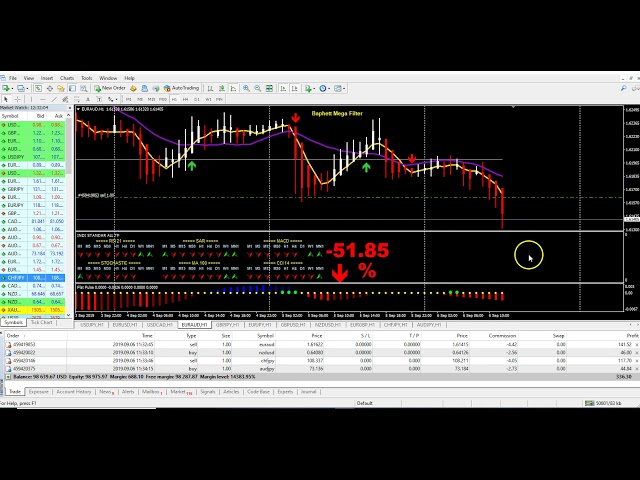Click the Market Watch vertical scrollbar
This screenshot has width=640, height=480.
[x=72, y=200]
